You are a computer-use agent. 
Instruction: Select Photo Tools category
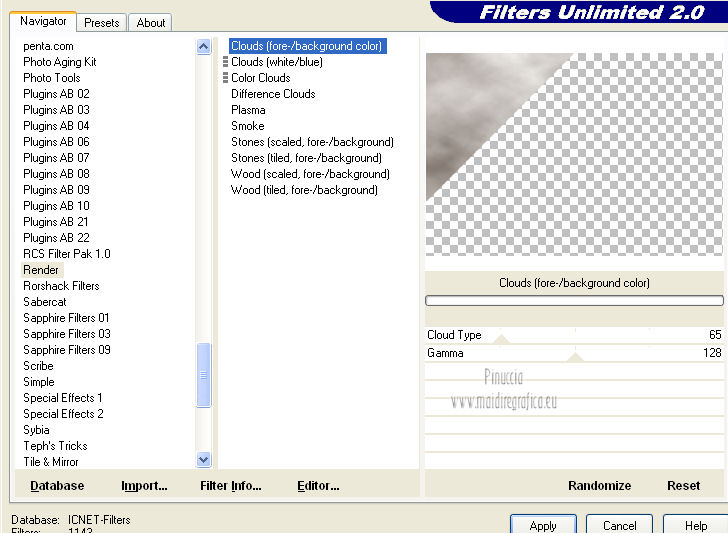52,78
